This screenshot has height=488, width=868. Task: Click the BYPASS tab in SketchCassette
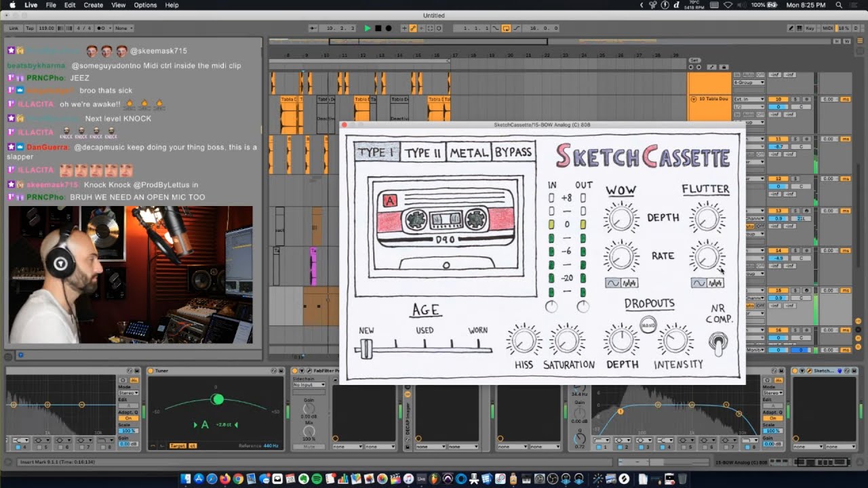(513, 152)
